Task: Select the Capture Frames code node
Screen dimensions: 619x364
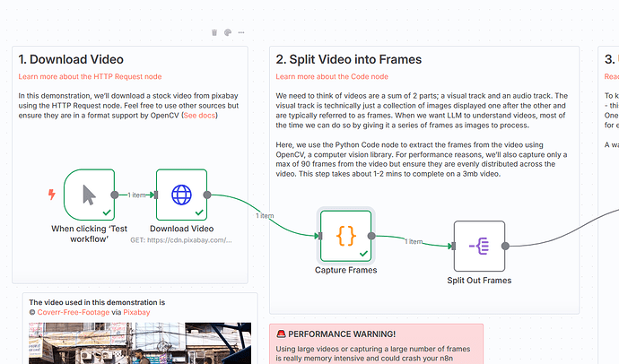Action: pyautogui.click(x=345, y=236)
